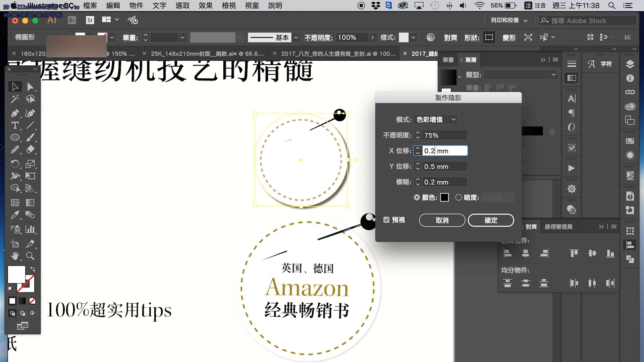Set color mode to solid Color
The height and width of the screenshot is (362, 644).
(x=12, y=301)
